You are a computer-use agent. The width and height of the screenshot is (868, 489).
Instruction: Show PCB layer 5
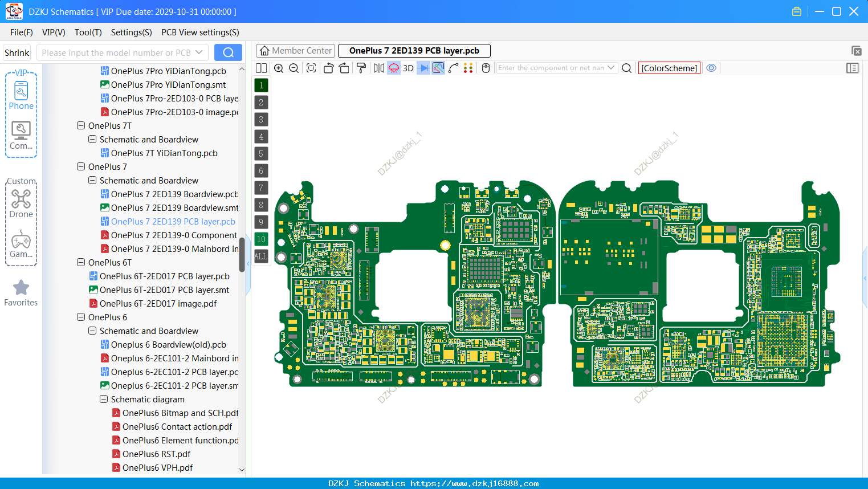click(261, 153)
